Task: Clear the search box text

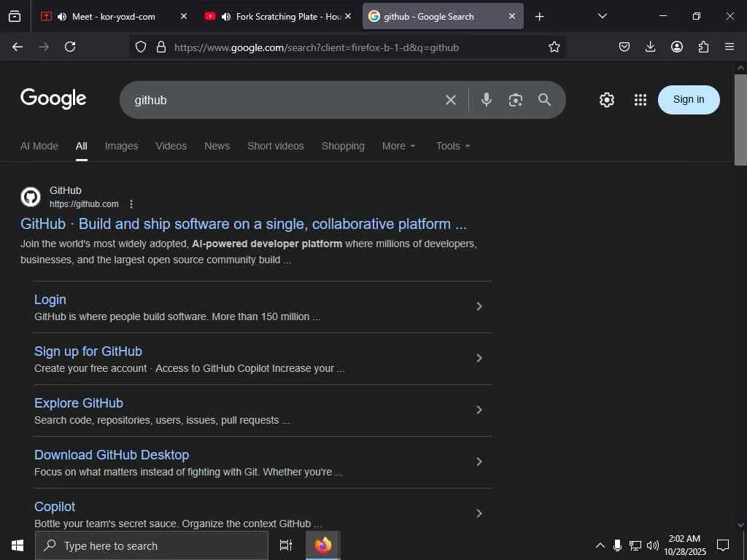Action: pyautogui.click(x=451, y=100)
